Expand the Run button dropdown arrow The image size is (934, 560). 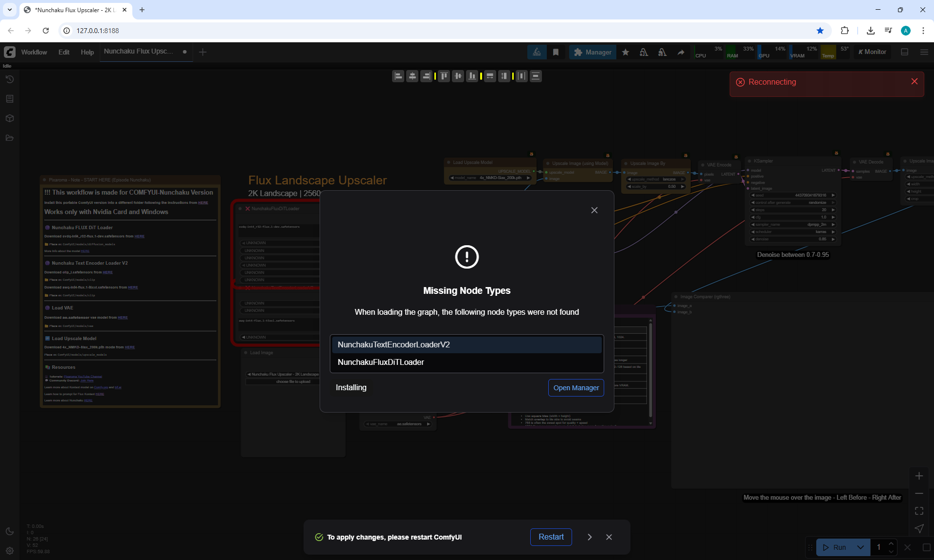[x=860, y=547]
